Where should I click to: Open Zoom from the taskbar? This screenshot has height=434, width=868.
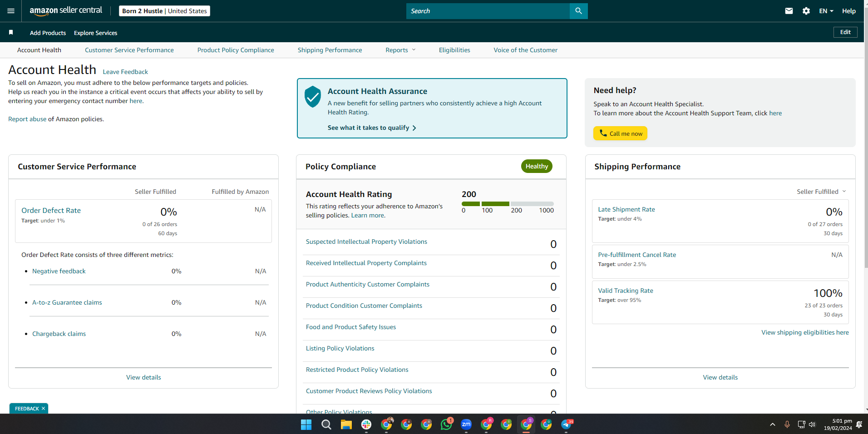point(466,424)
